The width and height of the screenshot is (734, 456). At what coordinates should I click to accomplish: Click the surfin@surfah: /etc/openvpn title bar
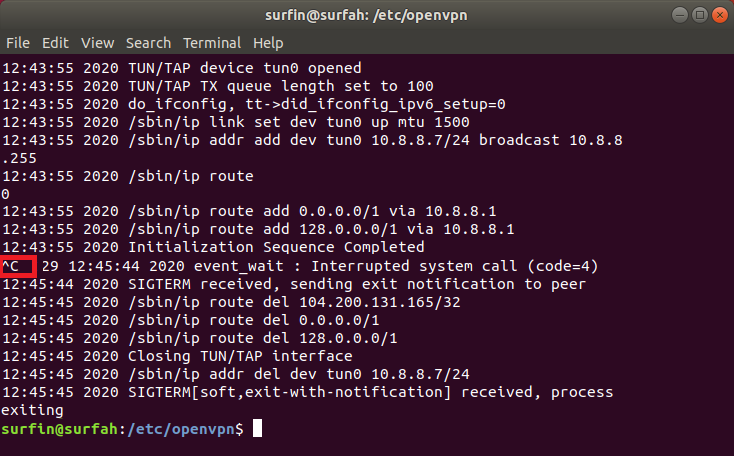click(x=366, y=15)
